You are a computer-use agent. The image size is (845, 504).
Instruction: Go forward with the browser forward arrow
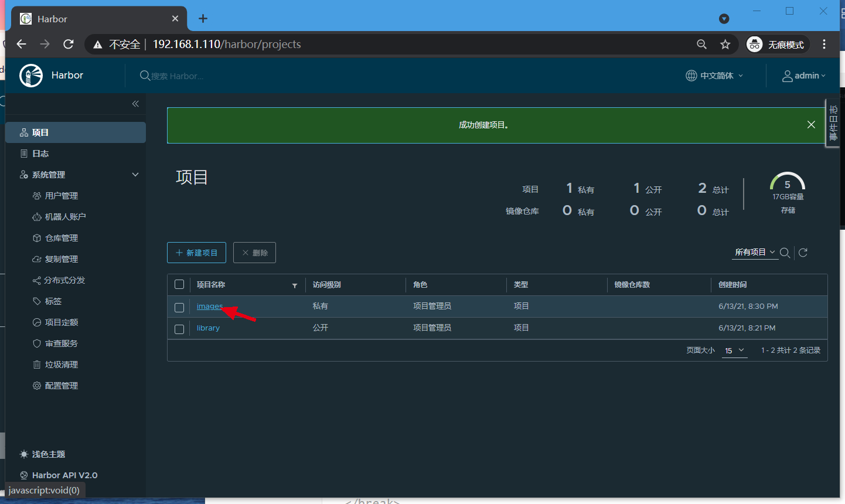(x=45, y=44)
